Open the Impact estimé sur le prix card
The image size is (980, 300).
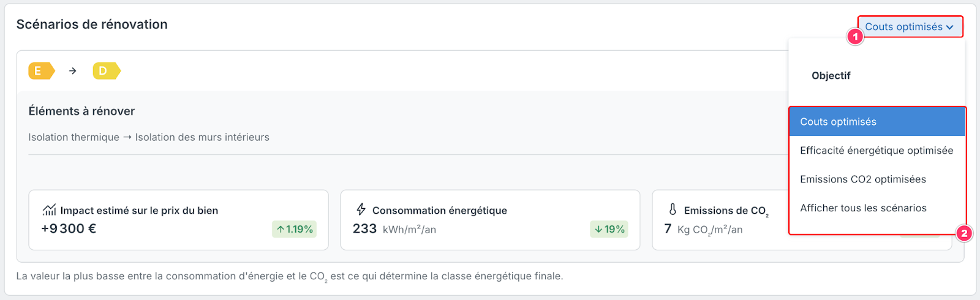coord(179,220)
